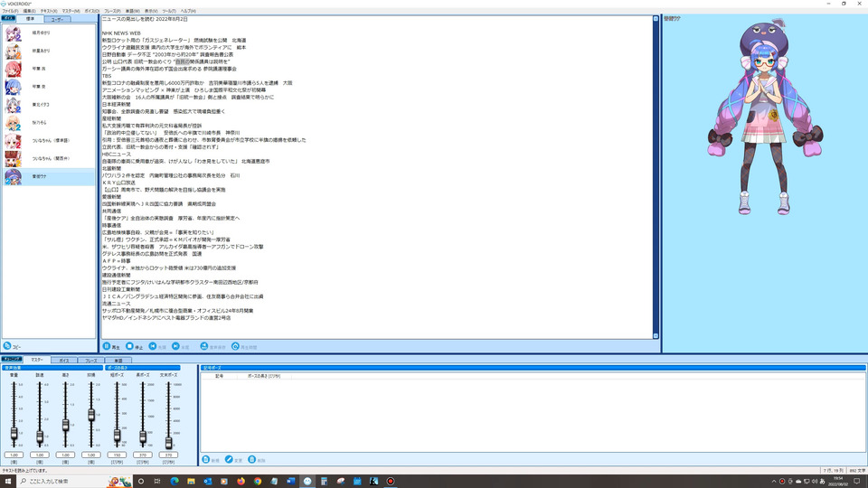Select 東北イタコ voice avatar
This screenshot has width=868, height=488.
point(13,105)
